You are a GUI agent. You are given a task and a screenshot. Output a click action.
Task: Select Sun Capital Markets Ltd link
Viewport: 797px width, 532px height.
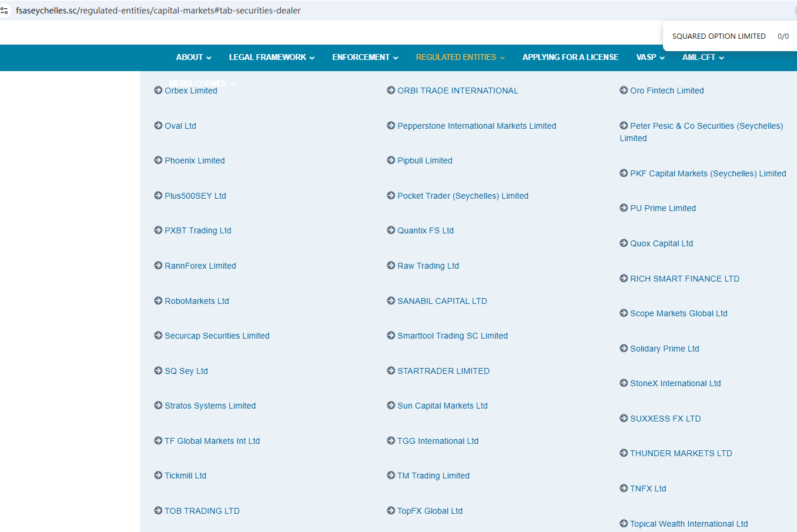coord(442,406)
